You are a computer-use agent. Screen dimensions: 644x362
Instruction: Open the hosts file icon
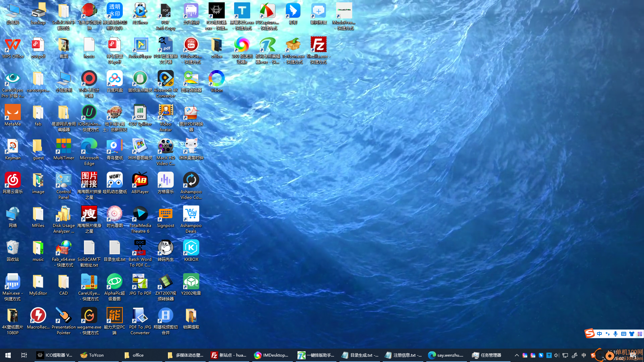click(x=89, y=48)
